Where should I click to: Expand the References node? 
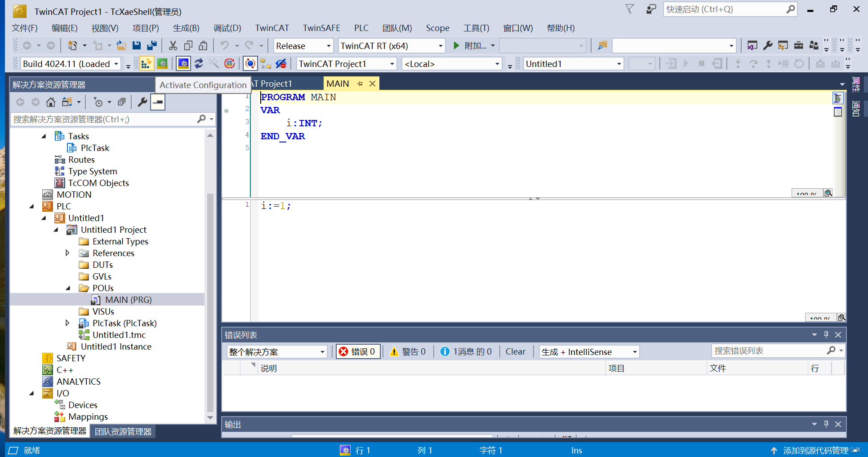point(68,253)
